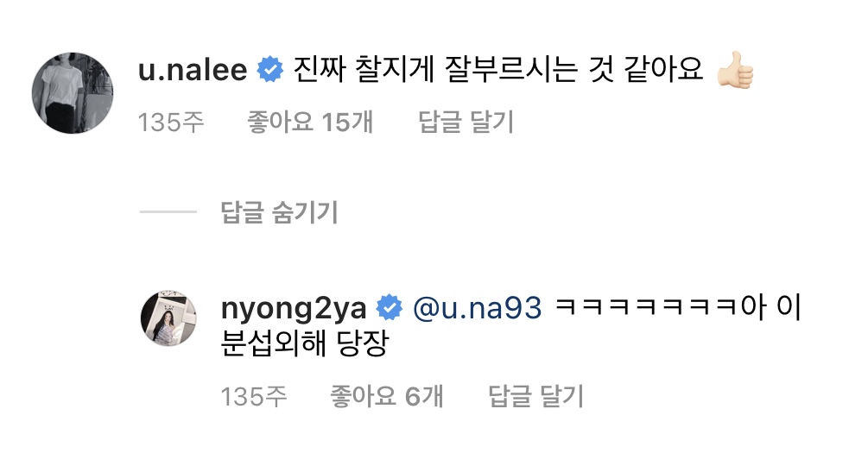Select the 'ㅋㅋㅋㅋㅋㅋㅋ아 이' reply text

coord(678,307)
